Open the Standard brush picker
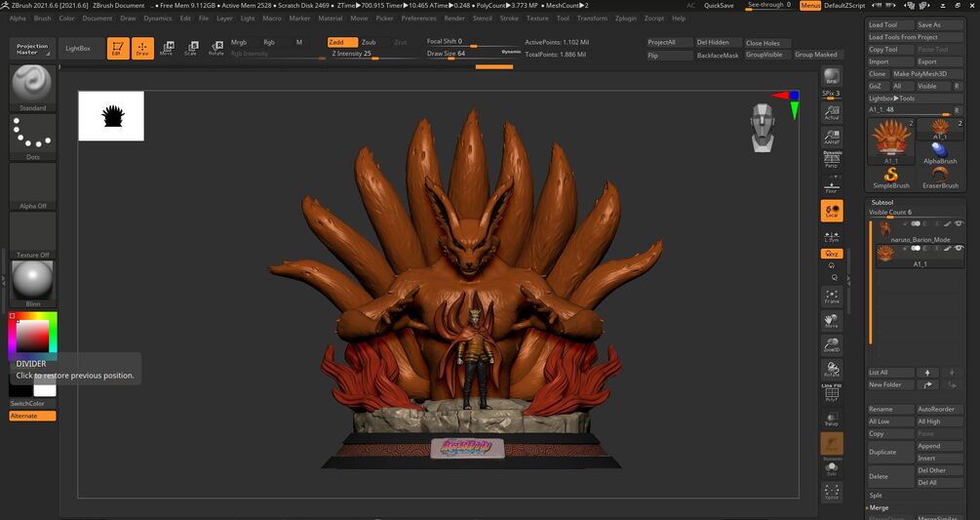This screenshot has height=520, width=980. [32, 87]
